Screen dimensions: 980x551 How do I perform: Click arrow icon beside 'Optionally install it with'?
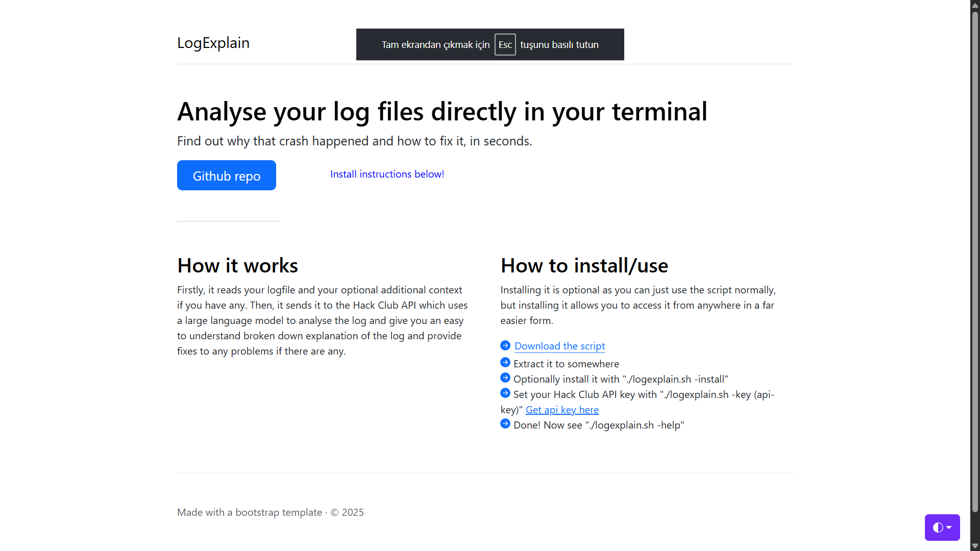(505, 378)
